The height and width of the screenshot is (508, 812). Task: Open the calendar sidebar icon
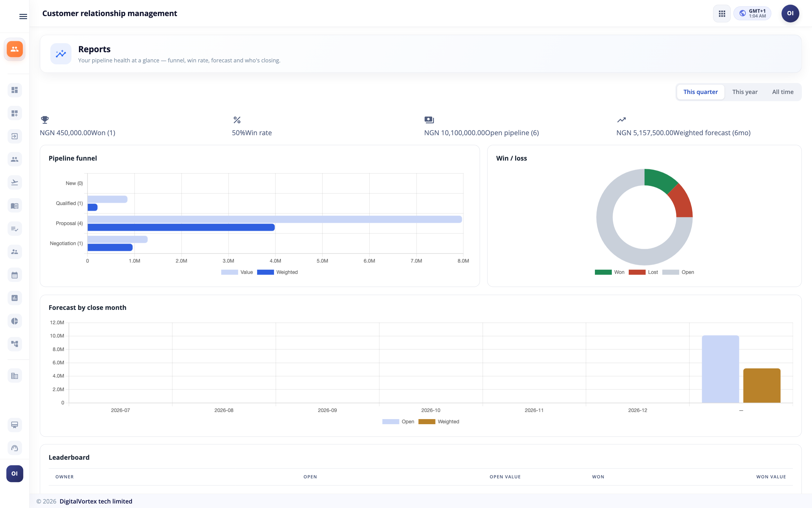click(15, 275)
